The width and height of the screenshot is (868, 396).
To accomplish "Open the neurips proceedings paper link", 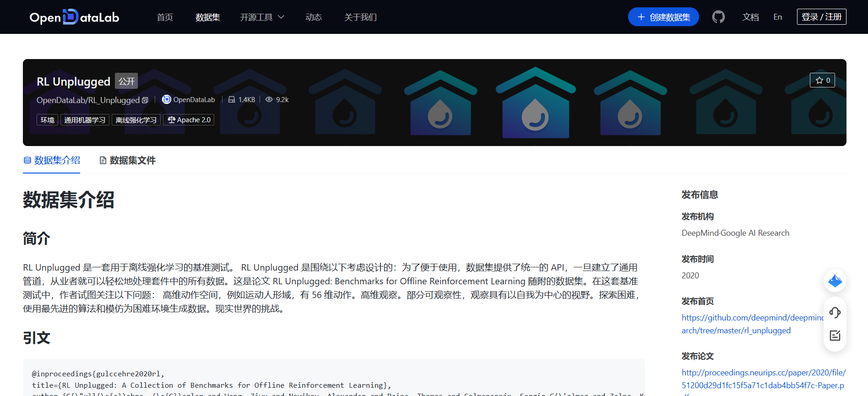I will 764,379.
